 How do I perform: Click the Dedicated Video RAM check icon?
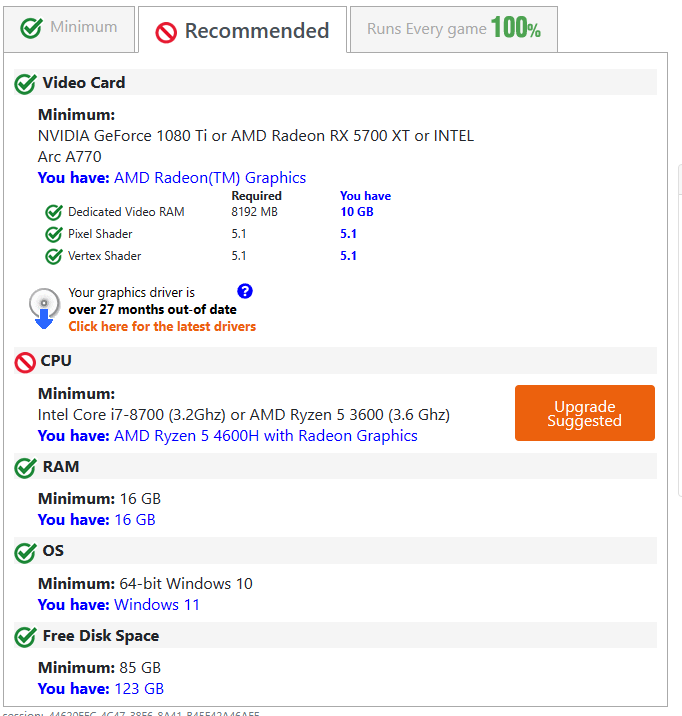click(x=54, y=212)
